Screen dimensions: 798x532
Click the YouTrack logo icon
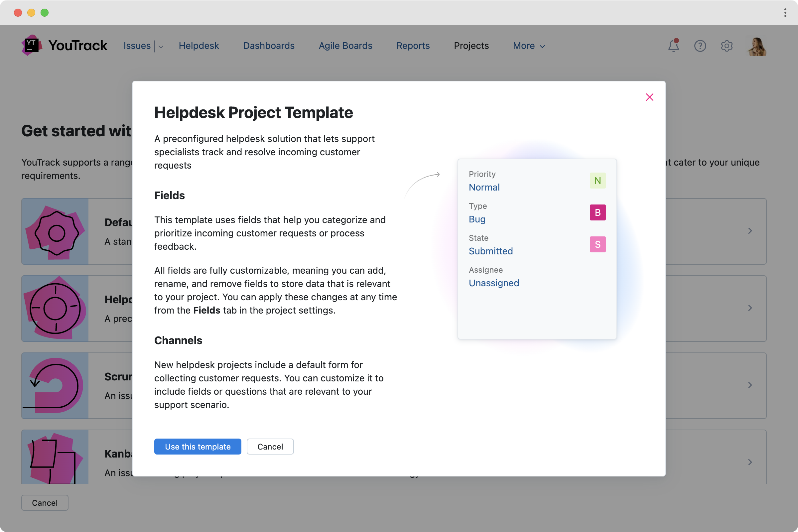pos(32,46)
